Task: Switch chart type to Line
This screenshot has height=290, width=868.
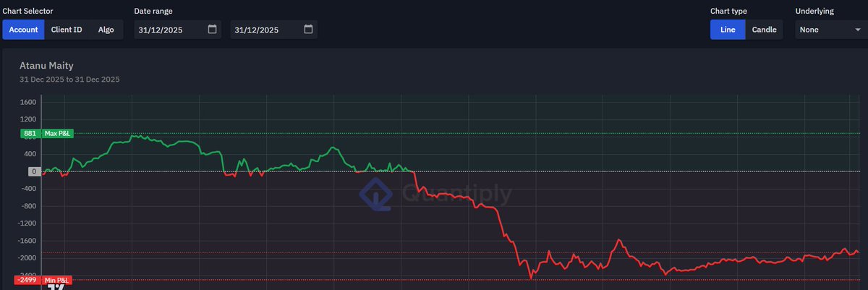Action: pos(728,30)
